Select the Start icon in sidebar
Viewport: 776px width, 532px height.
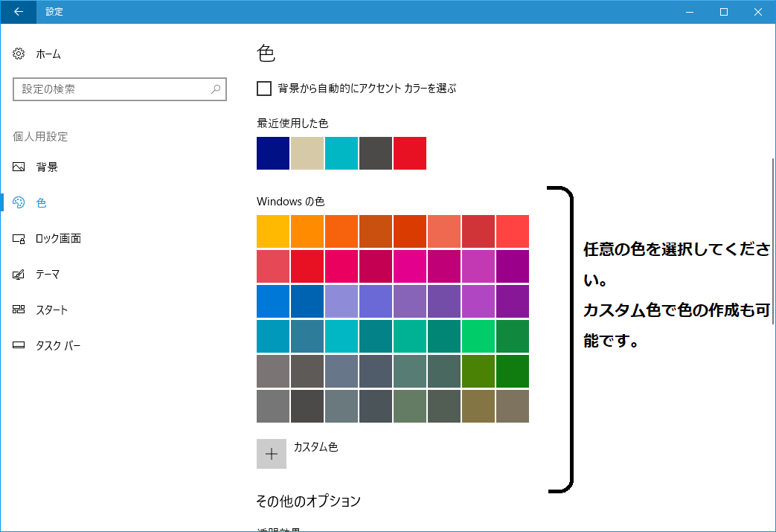coord(19,310)
